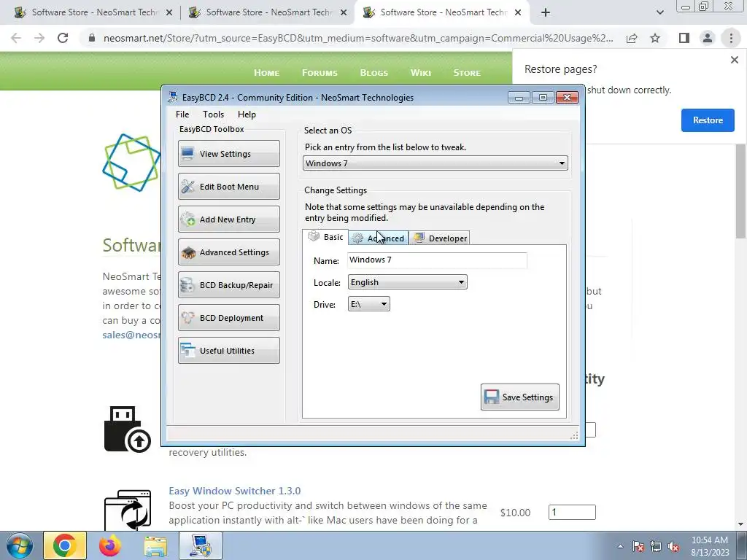The image size is (747, 560).
Task: Open Useful Utilities
Action: coord(228,351)
